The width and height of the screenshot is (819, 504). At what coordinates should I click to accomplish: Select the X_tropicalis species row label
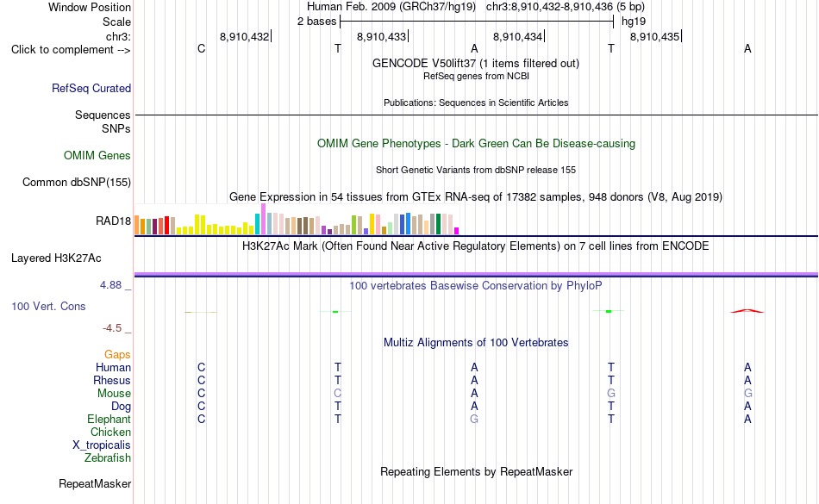[x=102, y=445]
